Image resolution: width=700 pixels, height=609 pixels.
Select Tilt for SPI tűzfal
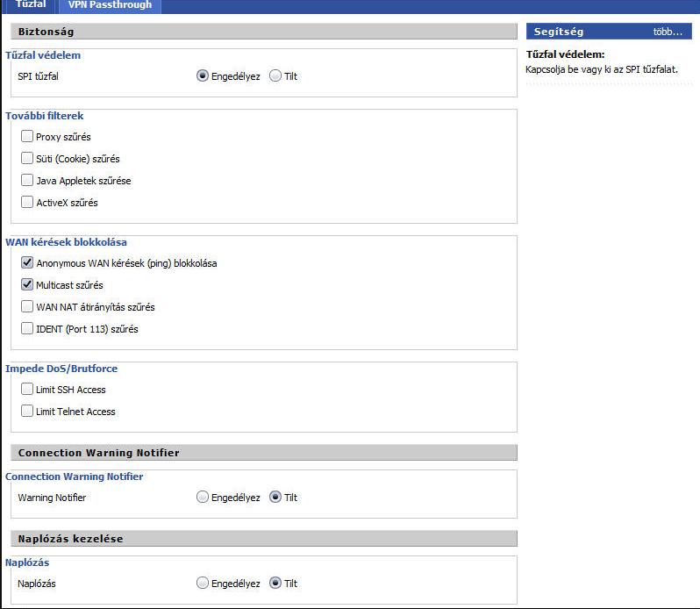[275, 75]
